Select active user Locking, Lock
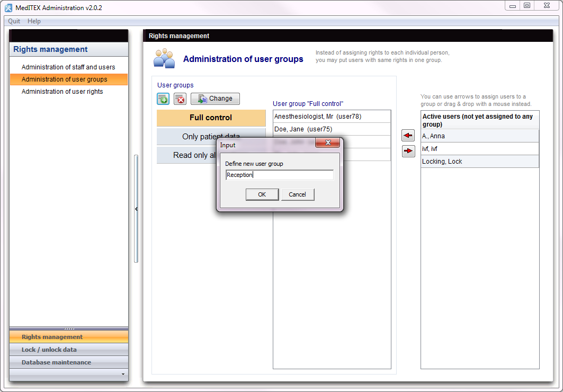This screenshot has height=392, width=563. (x=480, y=161)
